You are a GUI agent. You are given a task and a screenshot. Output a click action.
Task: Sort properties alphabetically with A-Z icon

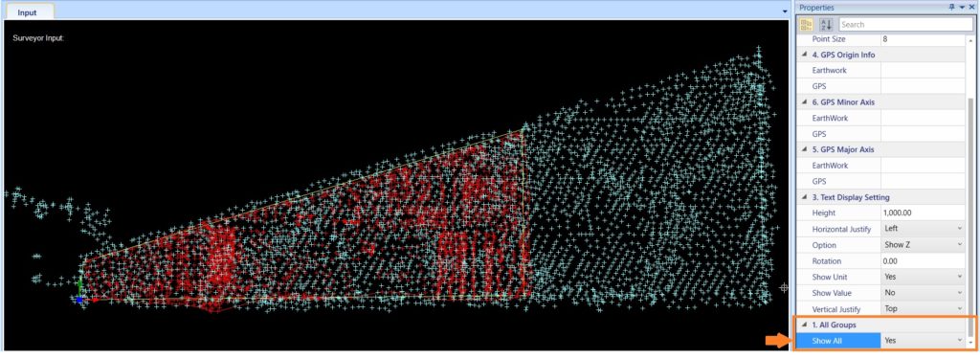(826, 24)
